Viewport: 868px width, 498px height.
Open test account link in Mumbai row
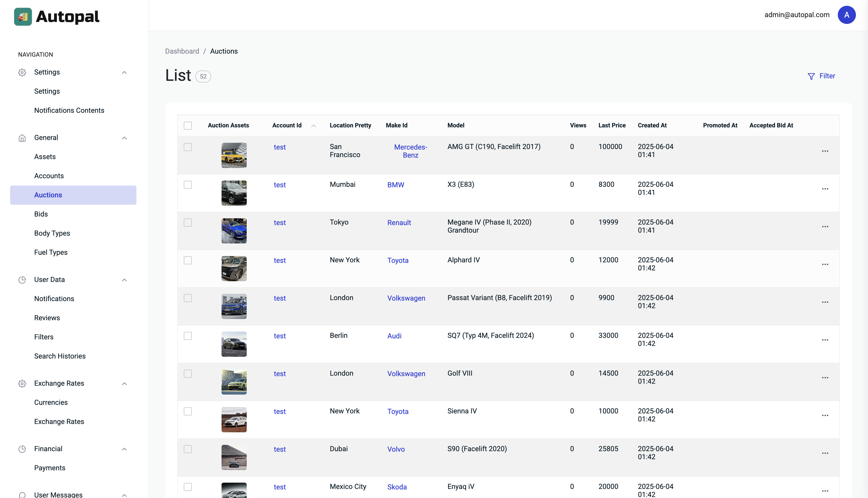(x=279, y=185)
